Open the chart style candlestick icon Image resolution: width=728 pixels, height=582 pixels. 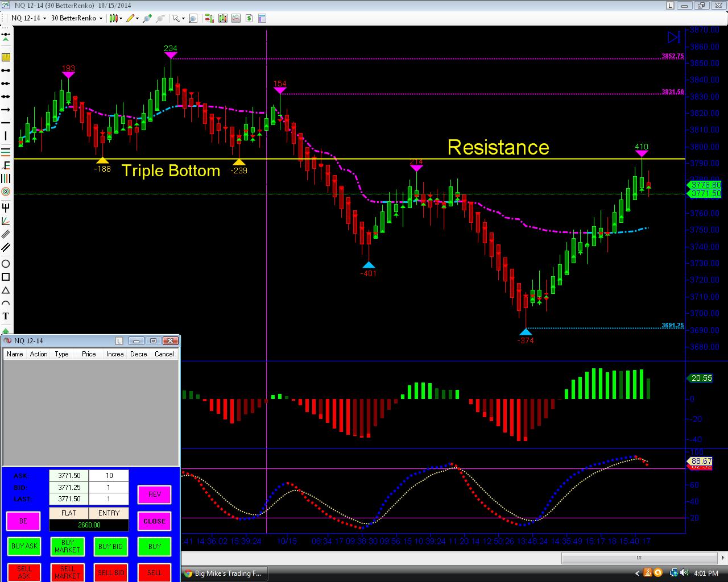pos(113,18)
